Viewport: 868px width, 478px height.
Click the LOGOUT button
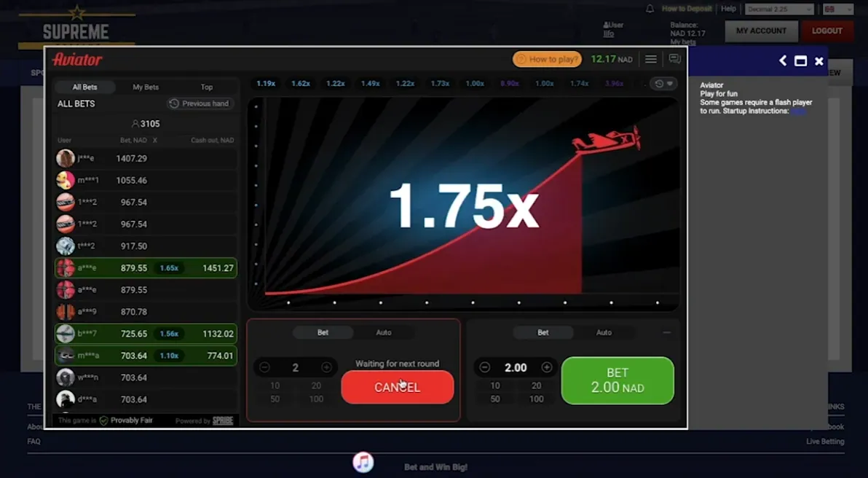[827, 31]
